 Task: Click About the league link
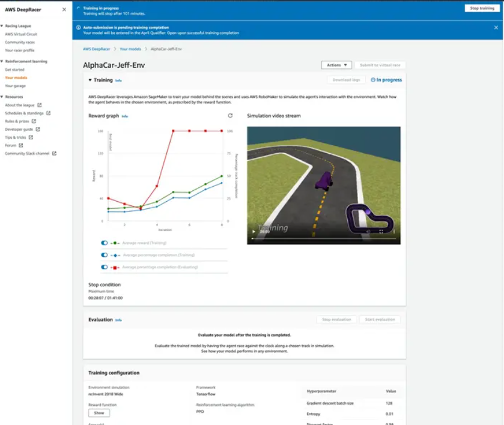tap(20, 105)
